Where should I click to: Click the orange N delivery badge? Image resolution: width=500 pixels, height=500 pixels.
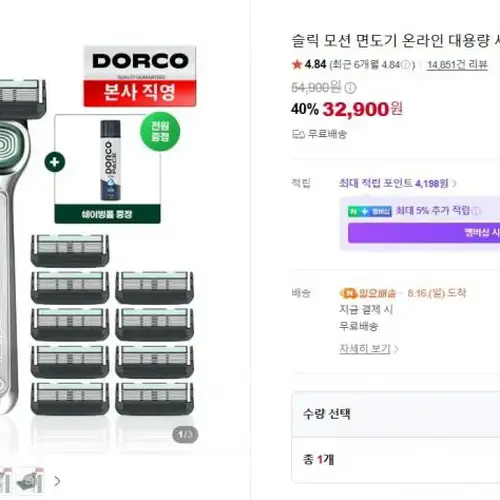tap(348, 293)
